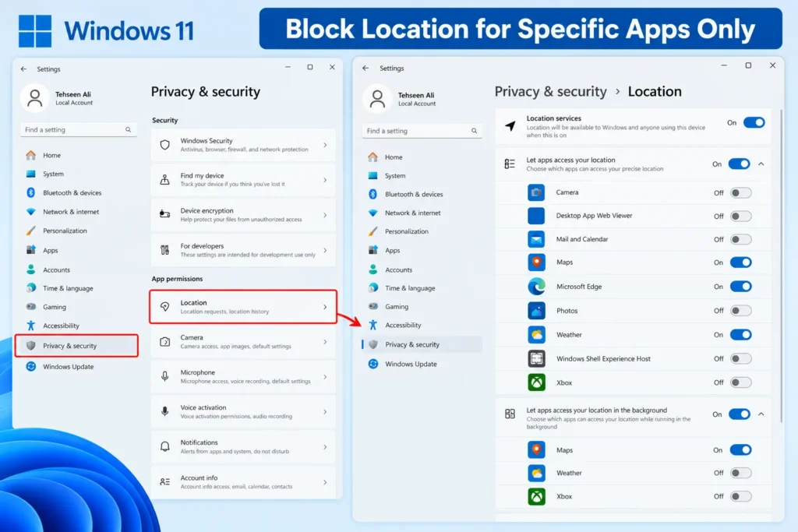The width and height of the screenshot is (798, 532).
Task: Click the Notifications bell icon
Action: pyautogui.click(x=165, y=446)
